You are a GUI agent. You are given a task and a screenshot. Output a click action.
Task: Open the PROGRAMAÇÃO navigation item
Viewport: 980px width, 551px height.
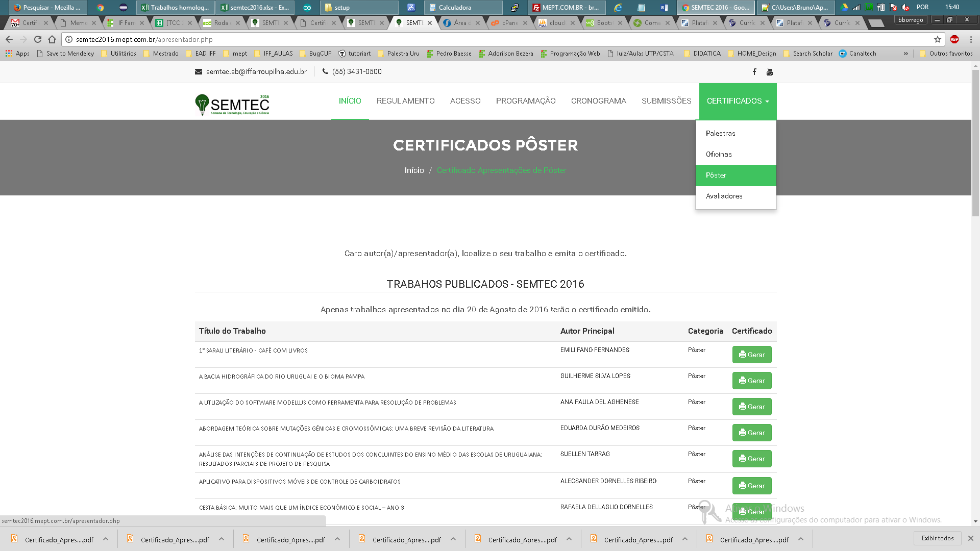tap(525, 101)
